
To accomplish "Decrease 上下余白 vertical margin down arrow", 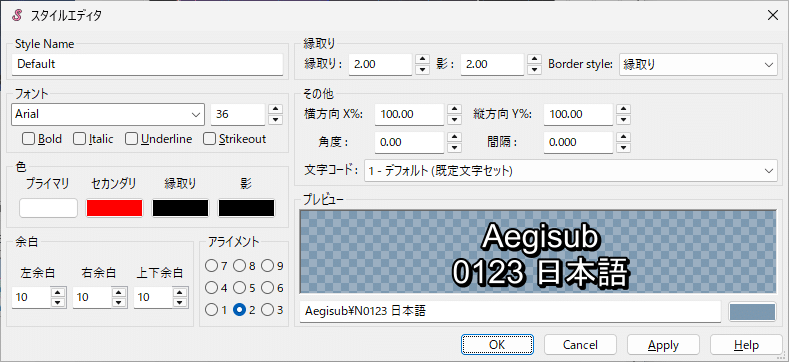I will (x=180, y=303).
